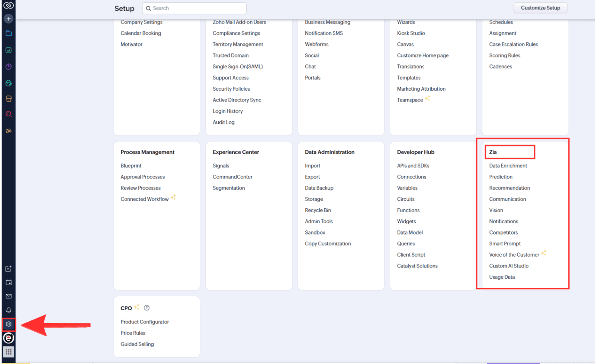The height and width of the screenshot is (364, 595).
Task: Open the mail envelope icon in the sidebar
Action: tap(8, 296)
